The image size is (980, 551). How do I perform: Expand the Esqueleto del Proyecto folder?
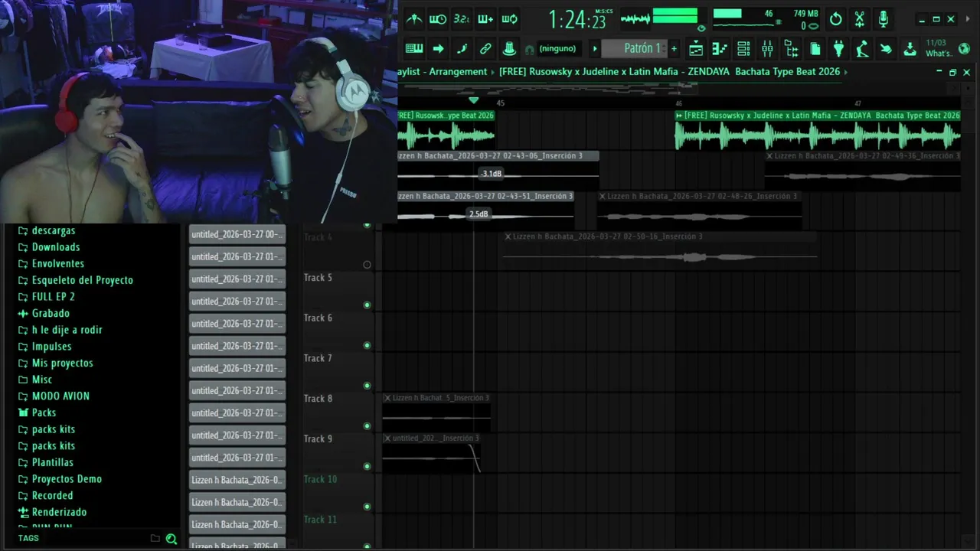coord(75,280)
